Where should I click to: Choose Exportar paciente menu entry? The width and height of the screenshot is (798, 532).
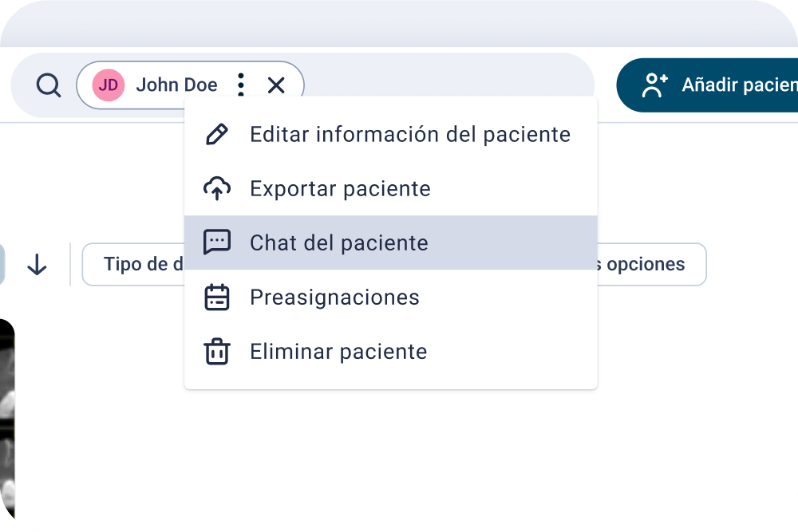tap(391, 189)
